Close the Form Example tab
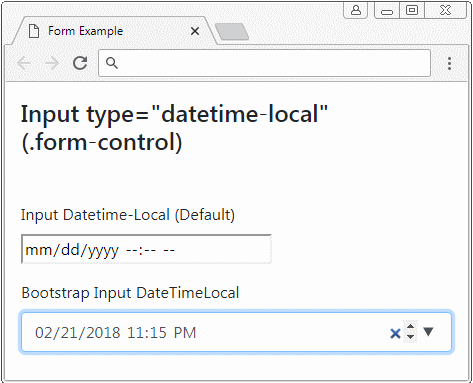The height and width of the screenshot is (383, 473). coord(195,31)
